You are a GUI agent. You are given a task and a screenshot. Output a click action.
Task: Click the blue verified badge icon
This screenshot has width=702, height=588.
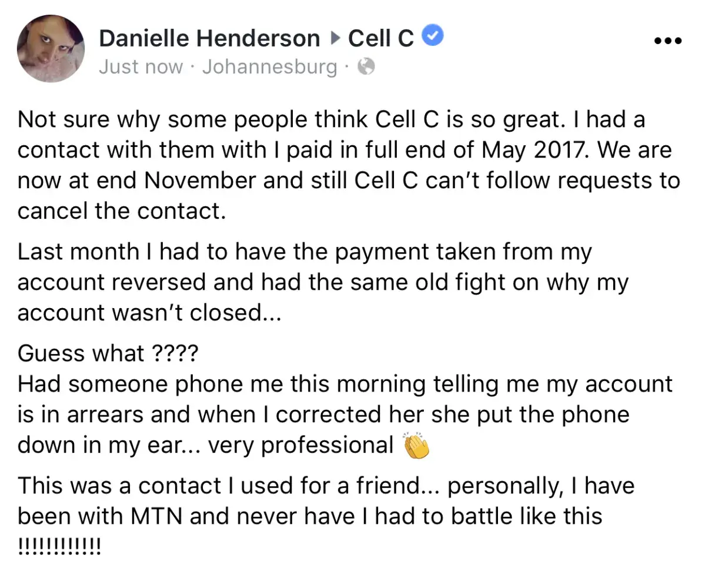click(x=433, y=37)
